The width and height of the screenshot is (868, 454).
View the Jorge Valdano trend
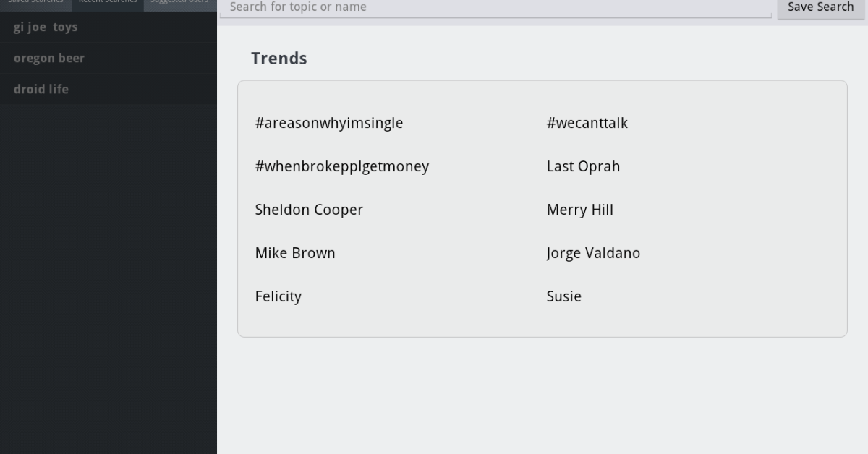click(593, 253)
